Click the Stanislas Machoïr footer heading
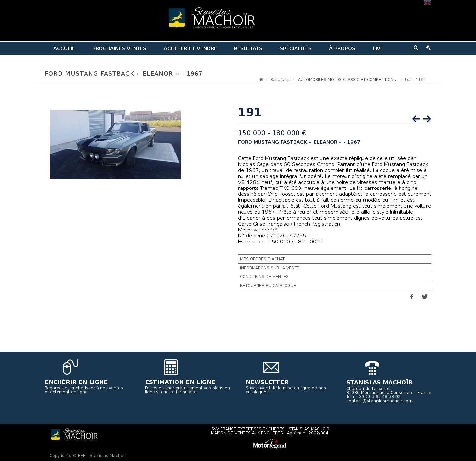 [379, 382]
